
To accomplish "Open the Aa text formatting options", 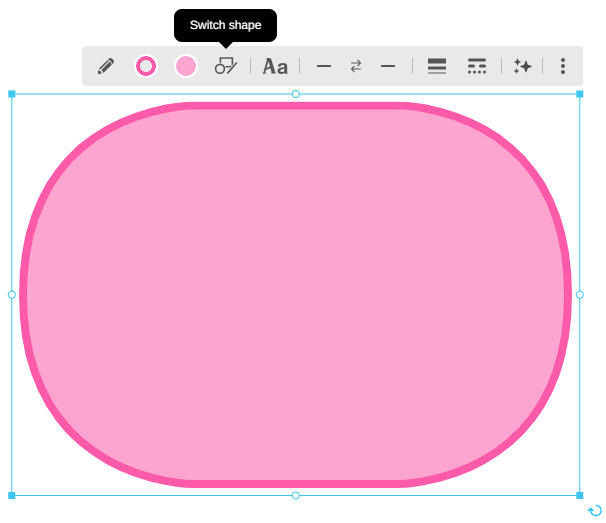I will click(275, 66).
